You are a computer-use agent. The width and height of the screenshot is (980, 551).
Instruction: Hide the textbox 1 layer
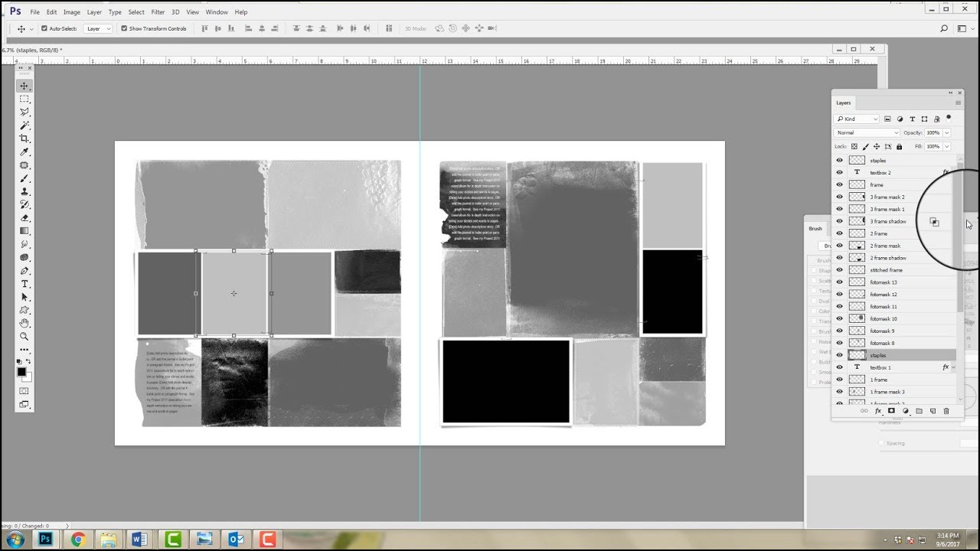pyautogui.click(x=839, y=367)
